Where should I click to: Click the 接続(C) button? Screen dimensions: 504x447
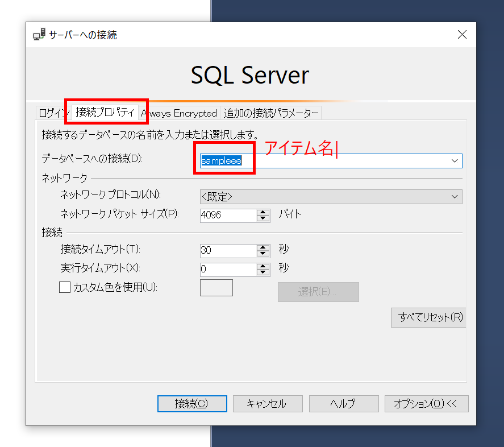click(x=192, y=404)
